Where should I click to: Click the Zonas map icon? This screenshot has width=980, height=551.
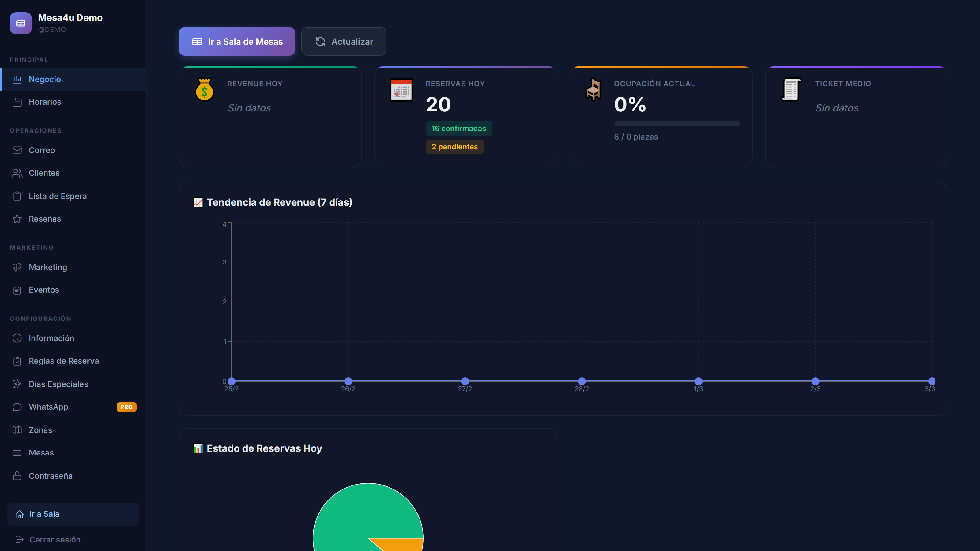[17, 430]
